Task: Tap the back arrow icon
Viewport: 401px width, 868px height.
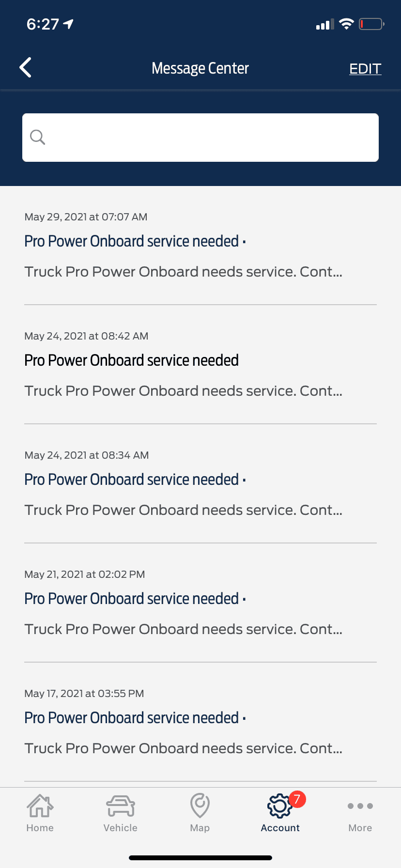Action: pos(26,68)
